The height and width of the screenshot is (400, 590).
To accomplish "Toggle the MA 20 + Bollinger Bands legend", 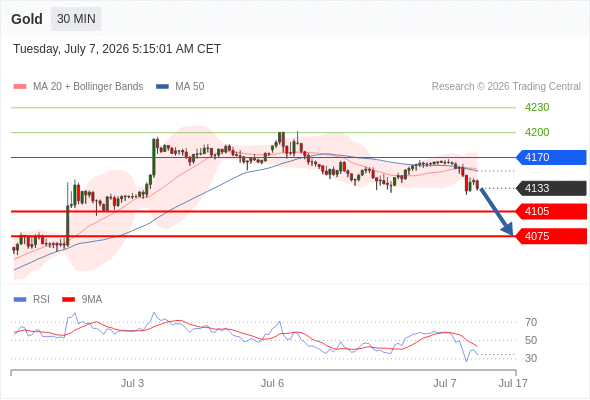I will tap(88, 87).
